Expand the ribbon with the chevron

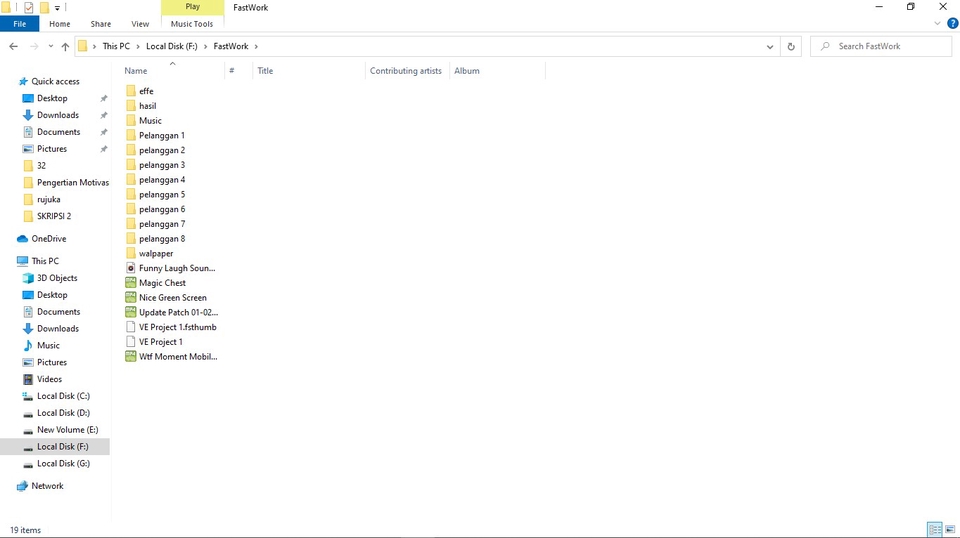coord(937,24)
